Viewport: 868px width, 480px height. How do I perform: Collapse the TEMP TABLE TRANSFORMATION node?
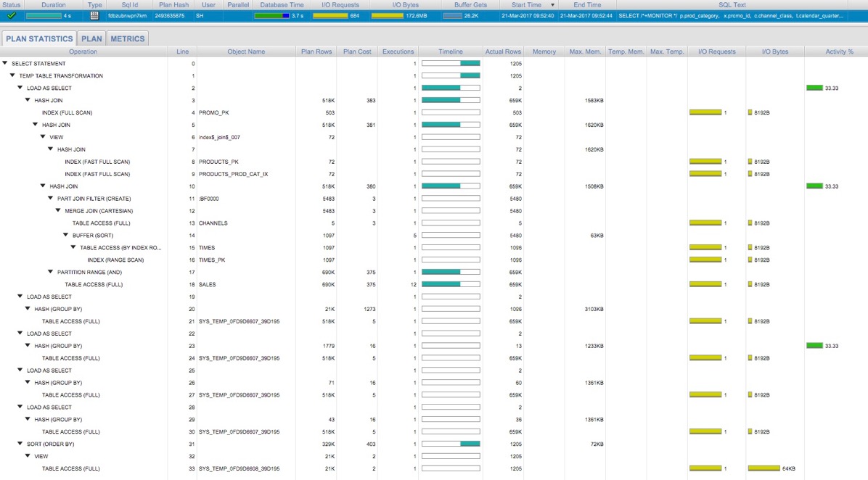(x=11, y=75)
